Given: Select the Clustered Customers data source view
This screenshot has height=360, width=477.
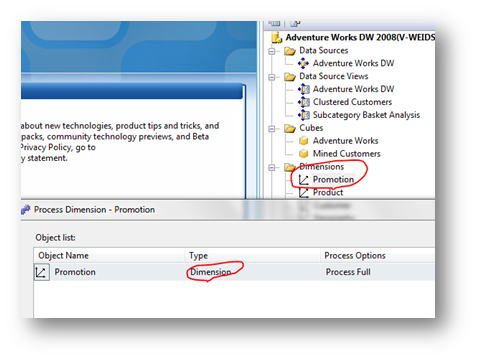Looking at the screenshot, I should [x=352, y=102].
